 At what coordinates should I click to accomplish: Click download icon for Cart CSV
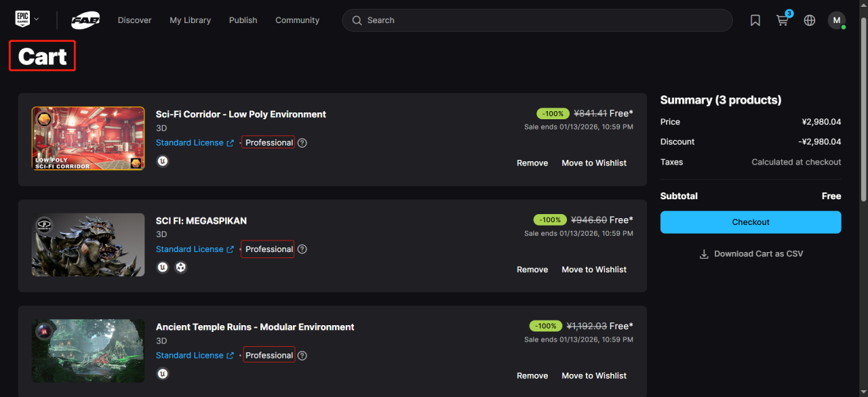click(704, 254)
